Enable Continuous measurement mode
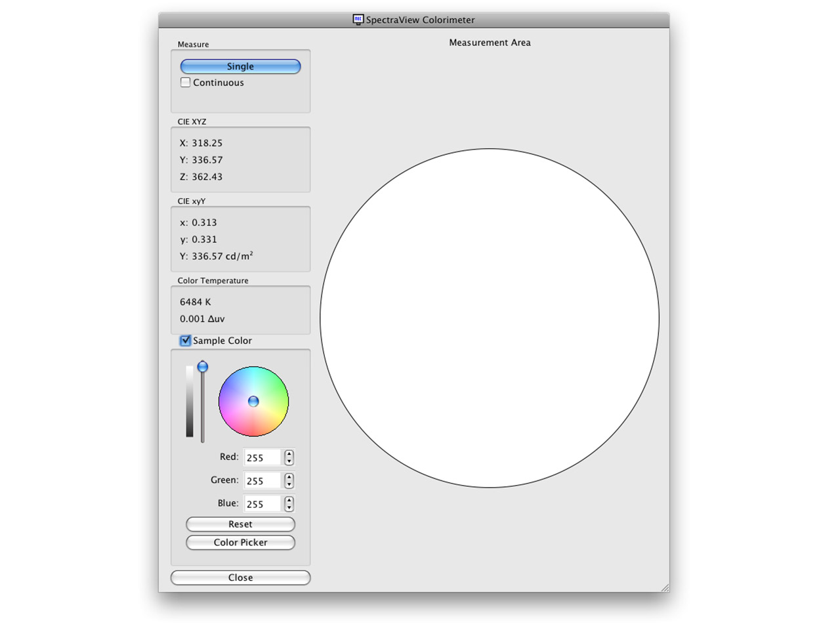Viewport: 840px width, 630px height. 186,82
